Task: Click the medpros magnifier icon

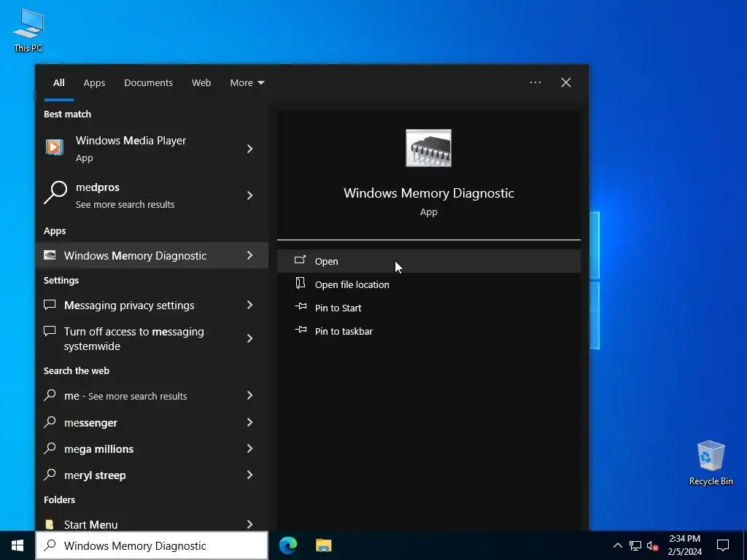Action: pos(55,192)
